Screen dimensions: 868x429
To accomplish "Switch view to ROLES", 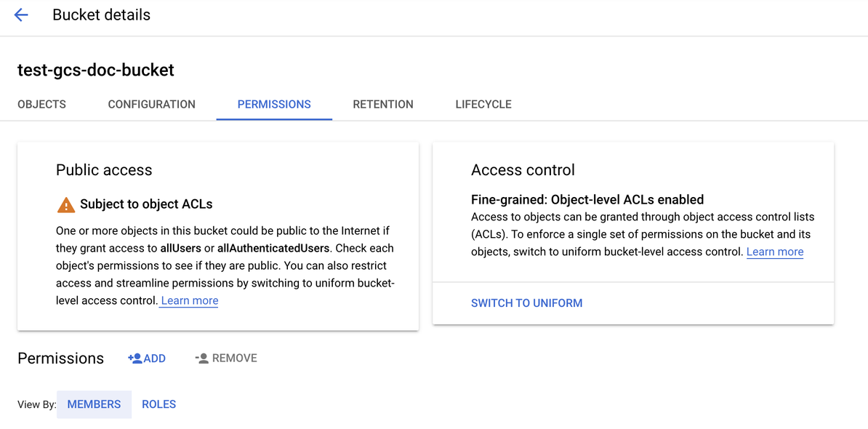I will point(158,404).
